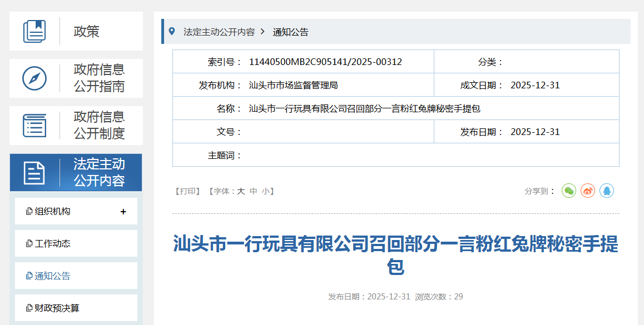644x325 pixels.
Task: Click the location pin breadcrumb icon
Action: 172,32
